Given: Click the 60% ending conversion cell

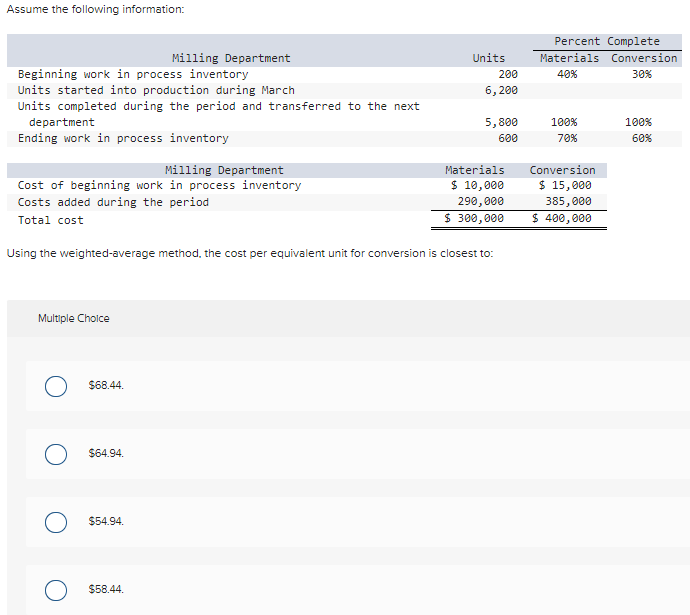Looking at the screenshot, I should tap(642, 138).
